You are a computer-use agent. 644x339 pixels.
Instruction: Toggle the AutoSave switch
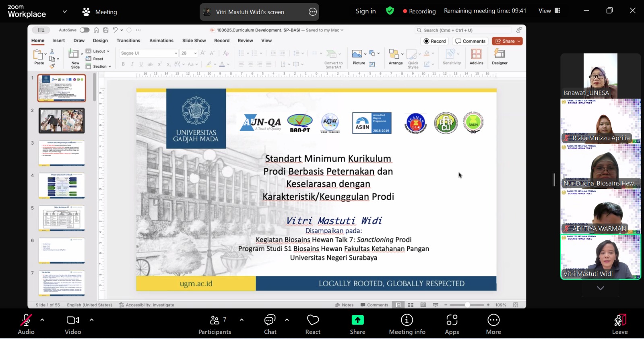tap(85, 30)
